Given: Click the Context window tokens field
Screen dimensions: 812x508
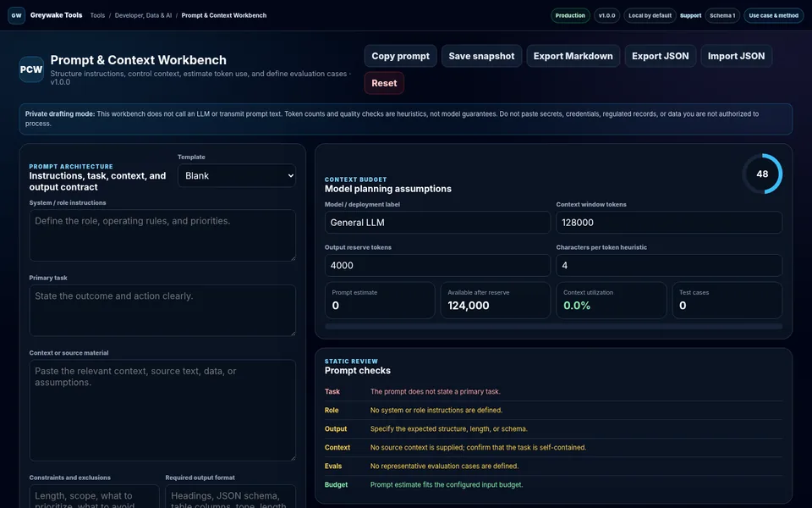Looking at the screenshot, I should click(x=669, y=223).
